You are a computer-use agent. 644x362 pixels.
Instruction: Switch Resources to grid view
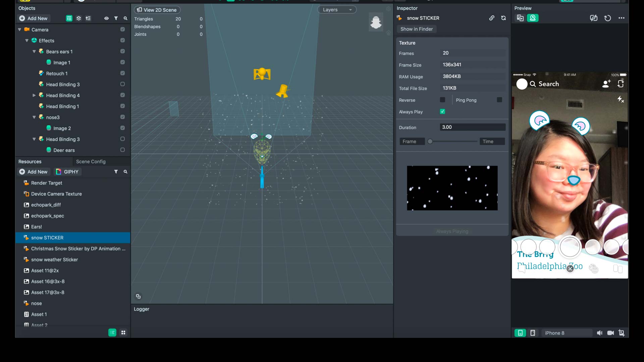(123, 333)
